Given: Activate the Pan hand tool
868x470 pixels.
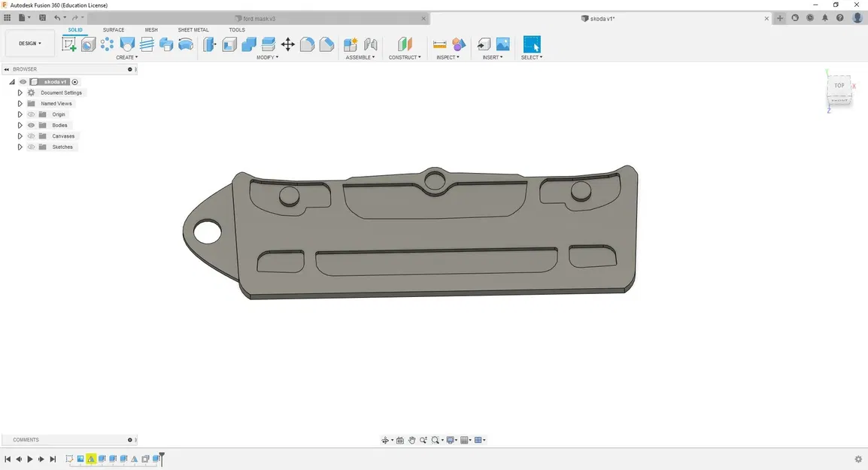Looking at the screenshot, I should tap(412, 440).
